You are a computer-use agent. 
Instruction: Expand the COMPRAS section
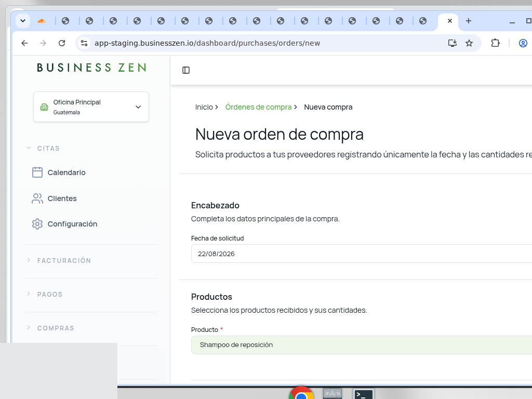point(50,328)
